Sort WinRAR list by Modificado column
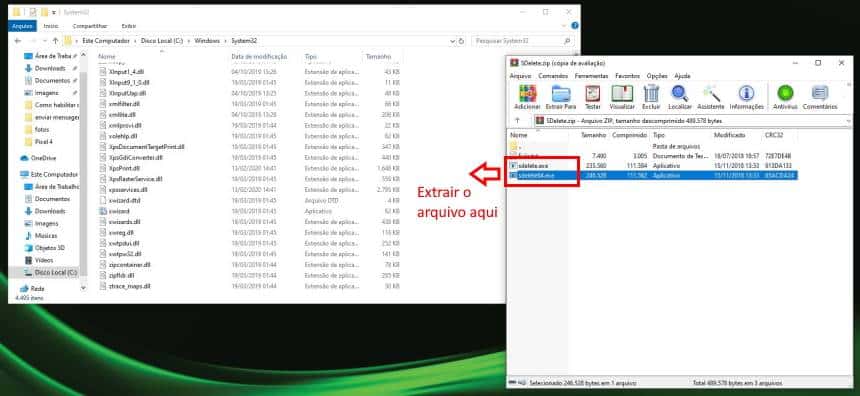 tap(729, 135)
